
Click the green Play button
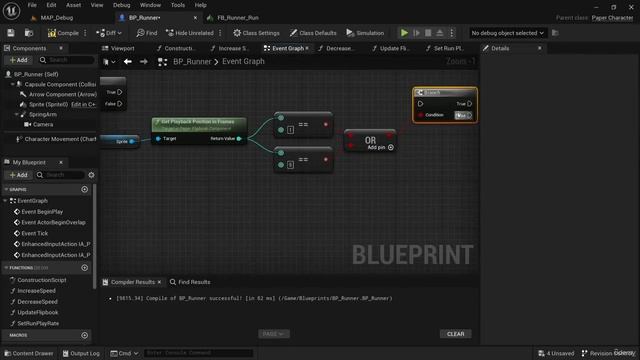pos(404,33)
